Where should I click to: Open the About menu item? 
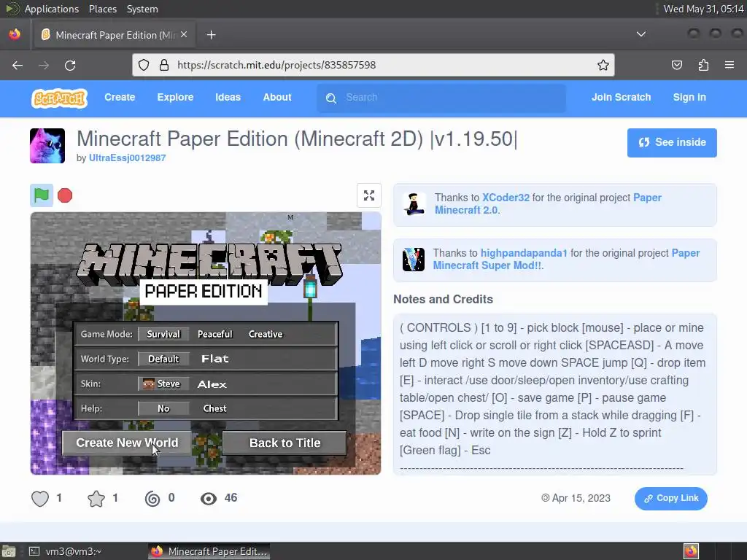tap(276, 97)
